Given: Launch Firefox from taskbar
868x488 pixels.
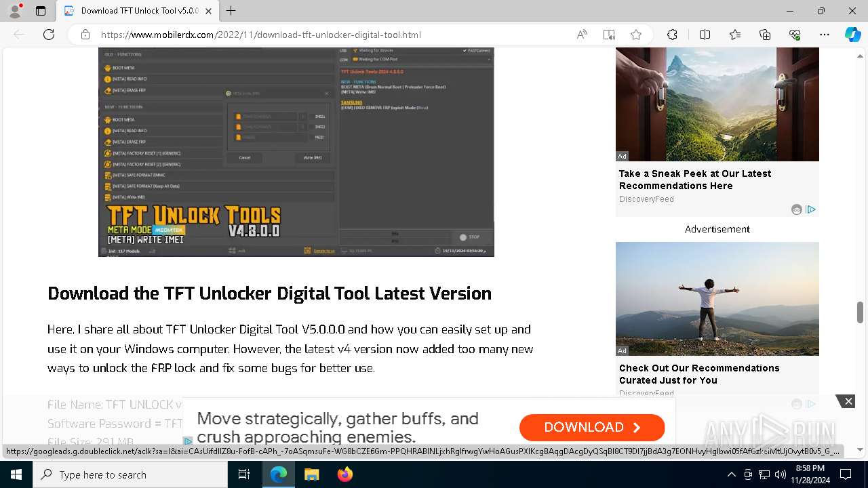Looking at the screenshot, I should click(x=344, y=474).
